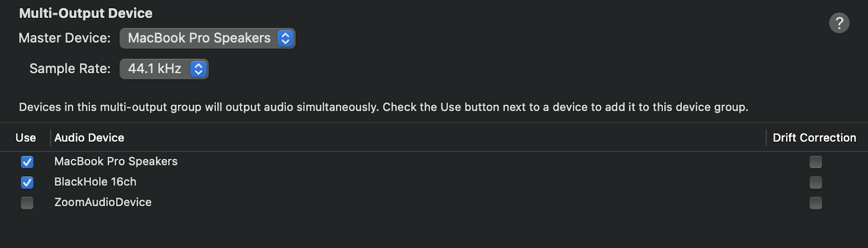Click the Sample Rate stepper arrows icon
This screenshot has height=248, width=868.
(x=199, y=69)
